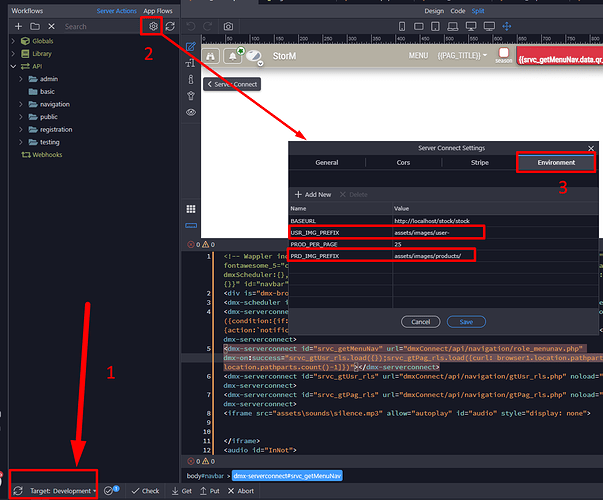The width and height of the screenshot is (603, 500).
Task: Open the Stripe settings tab
Action: coord(480,162)
